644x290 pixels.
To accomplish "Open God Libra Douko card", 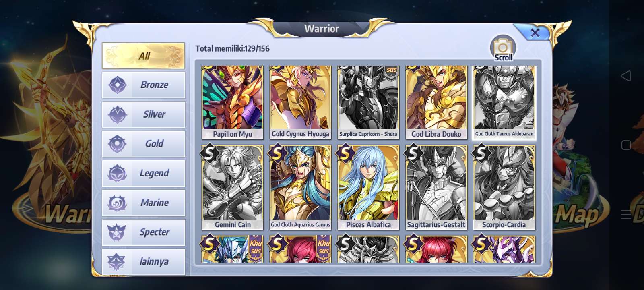I will point(436,102).
